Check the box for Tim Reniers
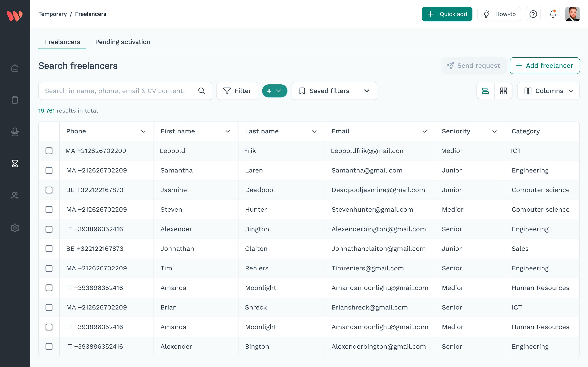 (x=49, y=268)
